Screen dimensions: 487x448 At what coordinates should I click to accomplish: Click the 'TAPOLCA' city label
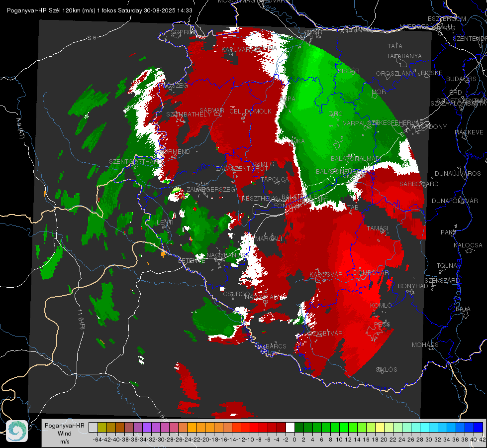pos(275,179)
